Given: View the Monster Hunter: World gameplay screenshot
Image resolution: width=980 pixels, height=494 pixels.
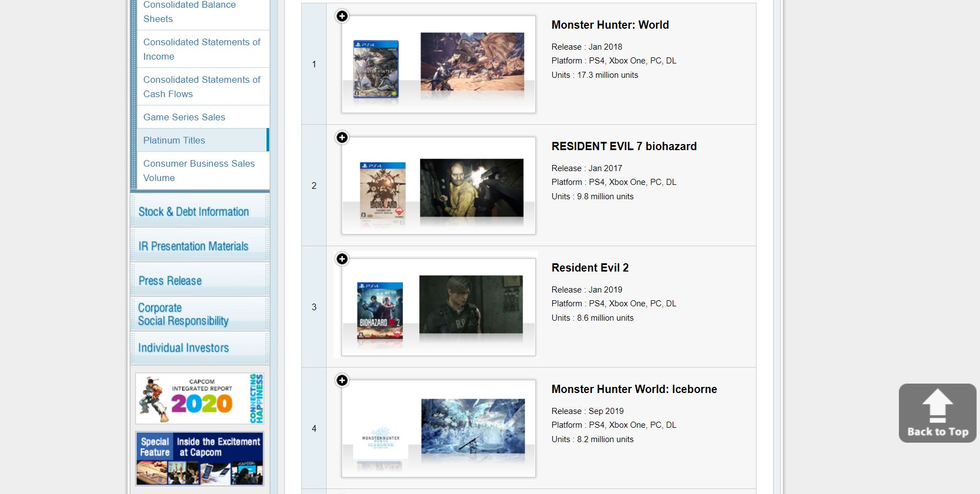Looking at the screenshot, I should click(472, 61).
